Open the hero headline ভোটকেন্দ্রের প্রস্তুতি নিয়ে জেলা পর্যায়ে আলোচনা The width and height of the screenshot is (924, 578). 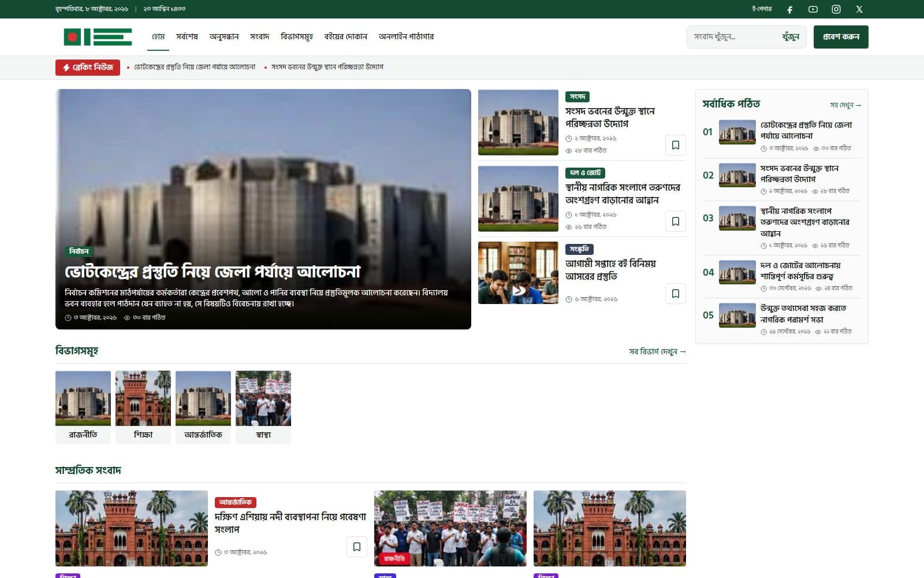[213, 272]
